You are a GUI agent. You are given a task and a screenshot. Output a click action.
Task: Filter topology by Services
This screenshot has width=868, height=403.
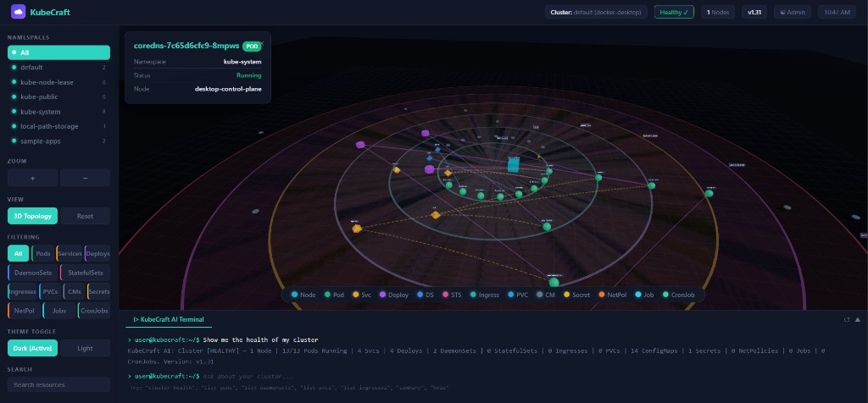70,254
